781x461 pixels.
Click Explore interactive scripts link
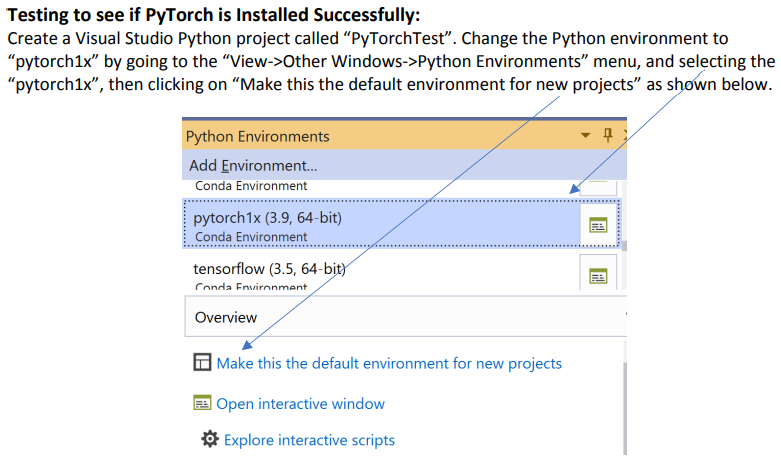click(x=309, y=440)
